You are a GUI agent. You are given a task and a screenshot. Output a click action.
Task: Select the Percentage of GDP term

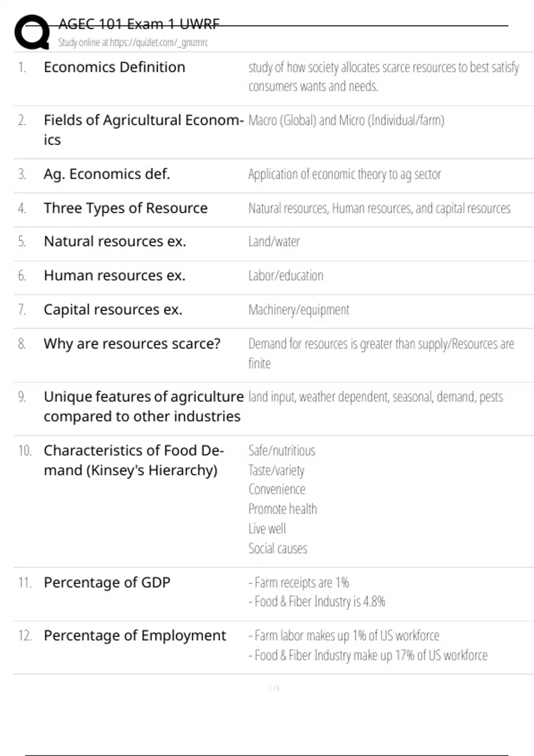pyautogui.click(x=107, y=583)
